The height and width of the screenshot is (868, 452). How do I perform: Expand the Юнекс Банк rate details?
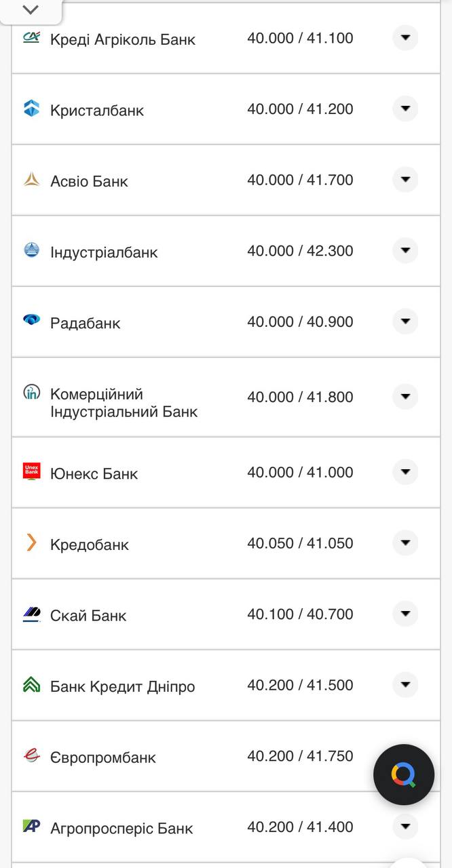(x=404, y=472)
